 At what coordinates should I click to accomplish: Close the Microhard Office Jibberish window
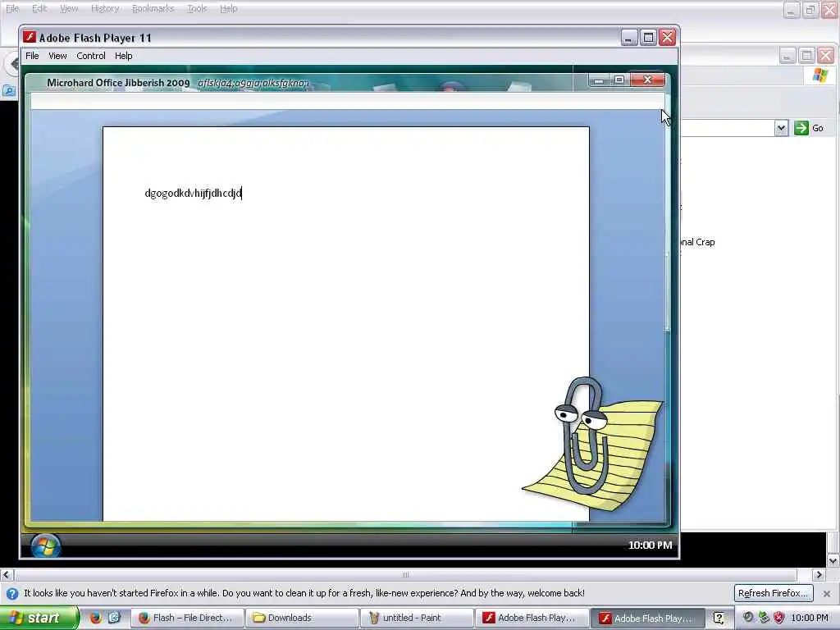648,80
